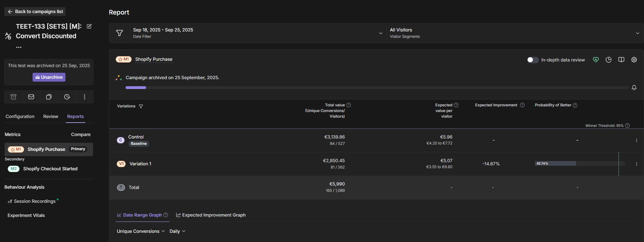Open Session Recordings

point(35,201)
